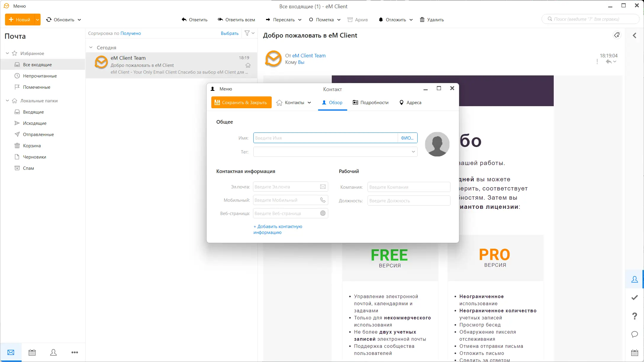This screenshot has height=362, width=644.
Task: Collapse the reading pane with the right chevron
Action: coord(635,35)
